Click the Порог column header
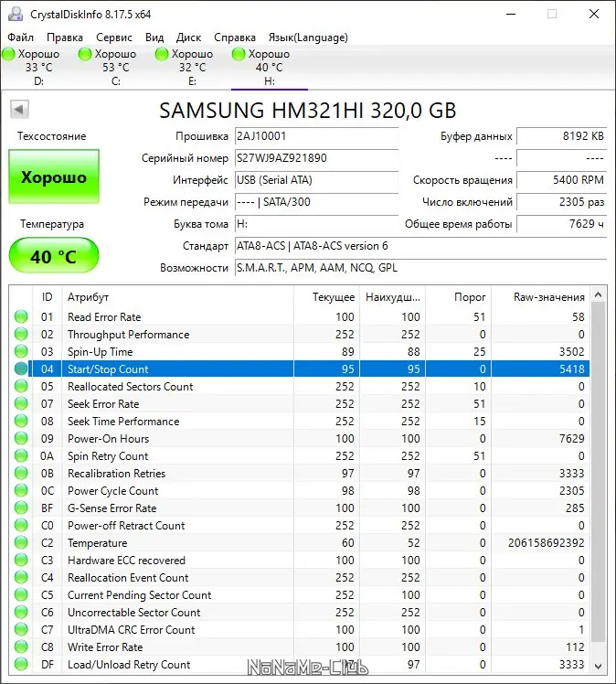 pyautogui.click(x=458, y=297)
